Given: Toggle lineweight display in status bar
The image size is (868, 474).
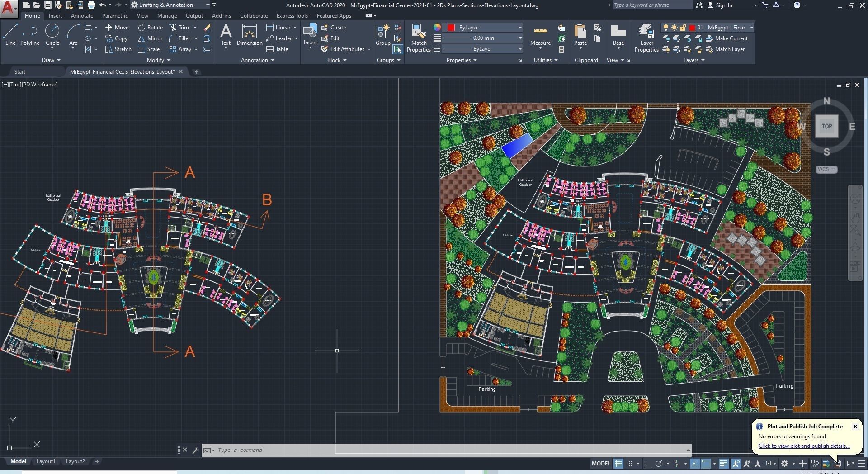Looking at the screenshot, I should (x=724, y=464).
